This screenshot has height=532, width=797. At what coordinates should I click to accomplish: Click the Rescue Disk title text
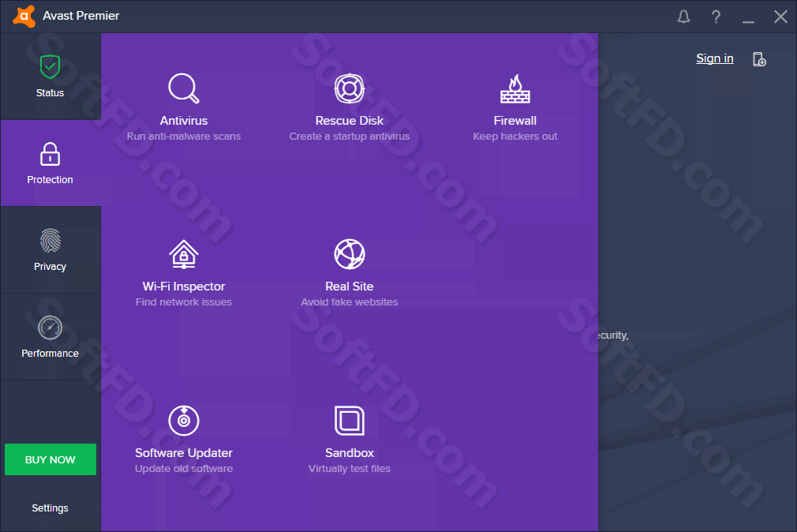tap(350, 121)
